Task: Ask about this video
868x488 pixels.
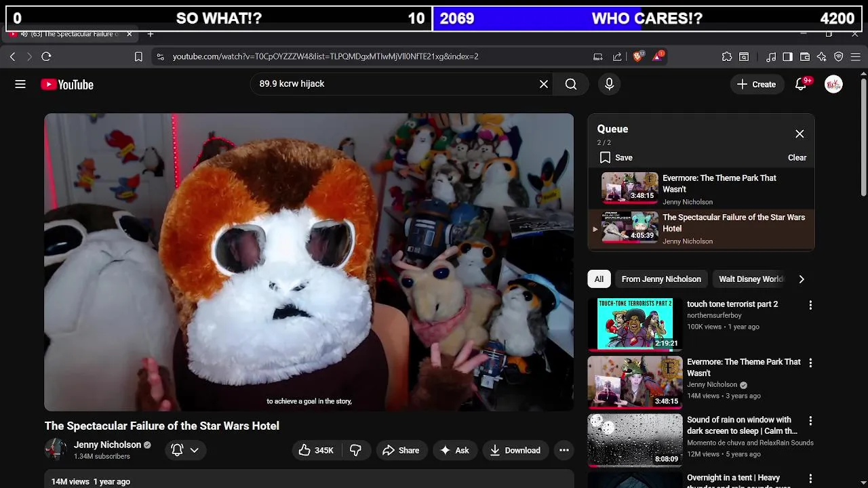Action: [x=454, y=451]
